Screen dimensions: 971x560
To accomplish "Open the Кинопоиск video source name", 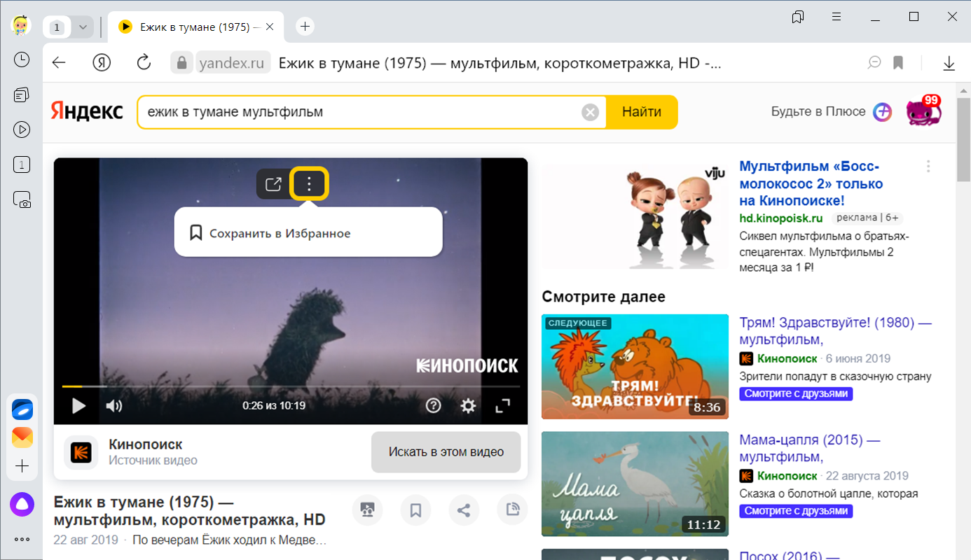I will [146, 444].
